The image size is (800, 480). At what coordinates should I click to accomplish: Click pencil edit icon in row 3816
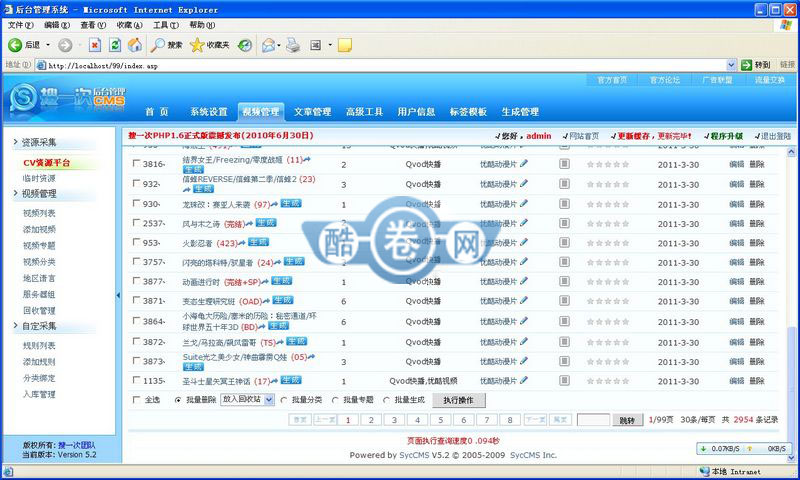tap(523, 164)
